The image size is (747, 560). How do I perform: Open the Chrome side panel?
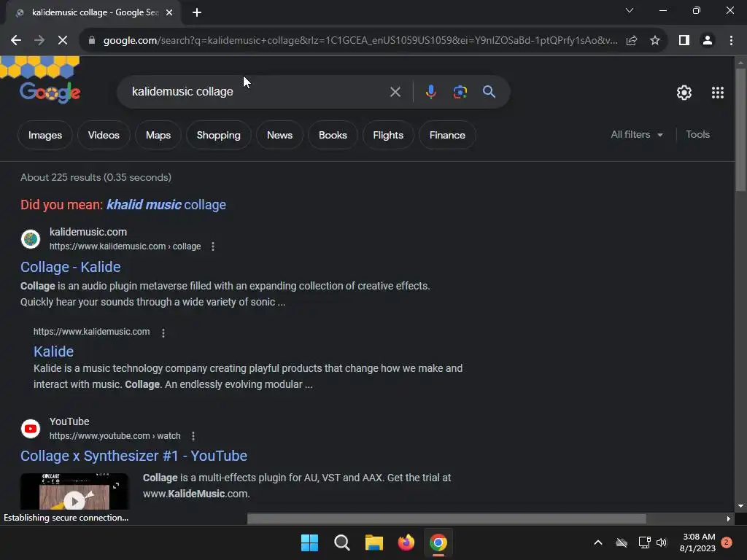[x=684, y=41]
